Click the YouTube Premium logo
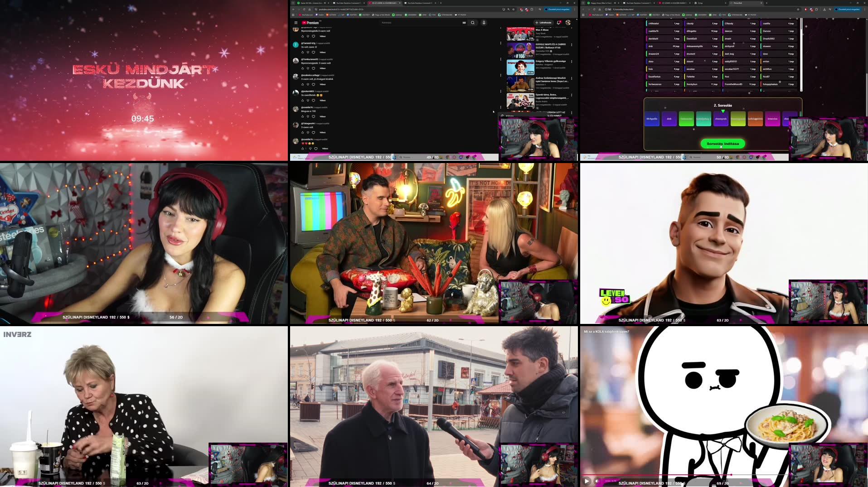 310,23
